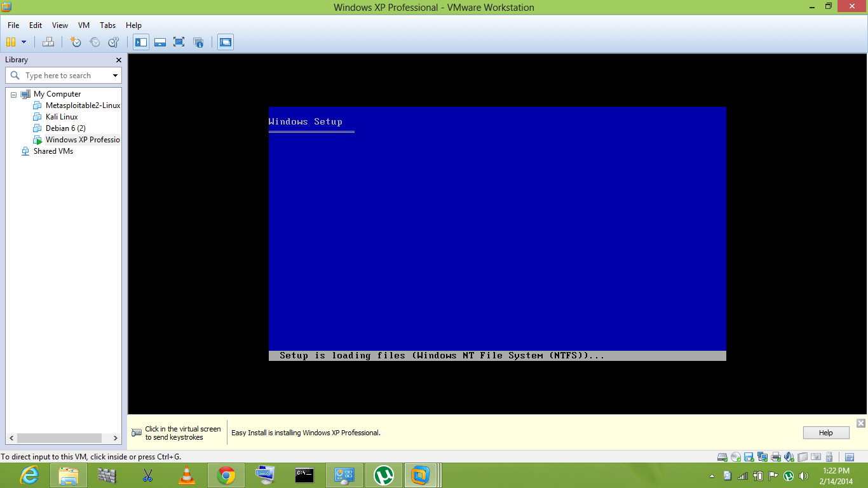Open the library search filter dropdown
This screenshot has width=868, height=488.
pyautogui.click(x=115, y=76)
